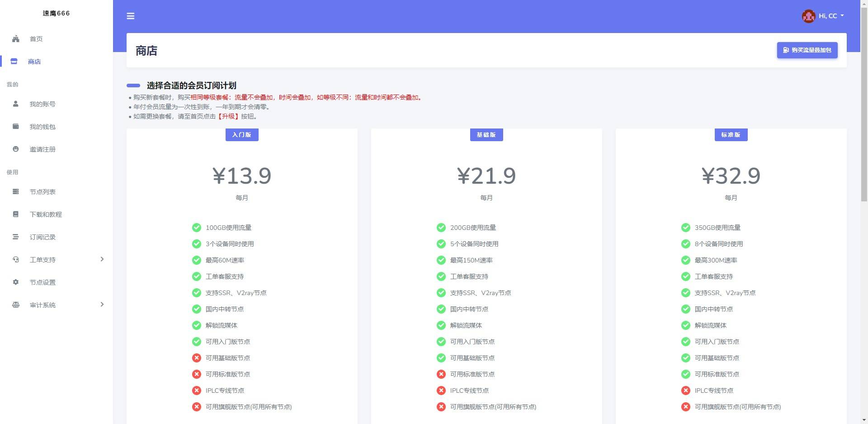Viewport: 868px width, 424px height.
Task: Expand the 审计系统 submenu
Action: [x=102, y=305]
